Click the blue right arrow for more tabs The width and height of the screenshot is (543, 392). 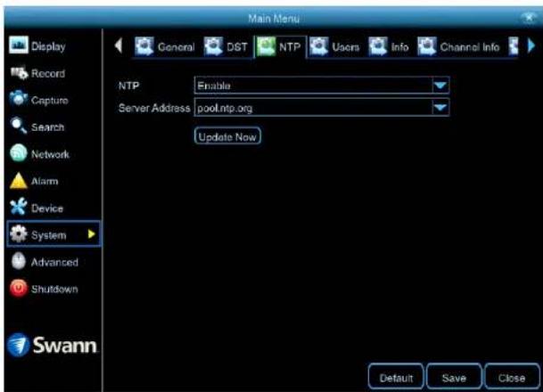point(531,45)
